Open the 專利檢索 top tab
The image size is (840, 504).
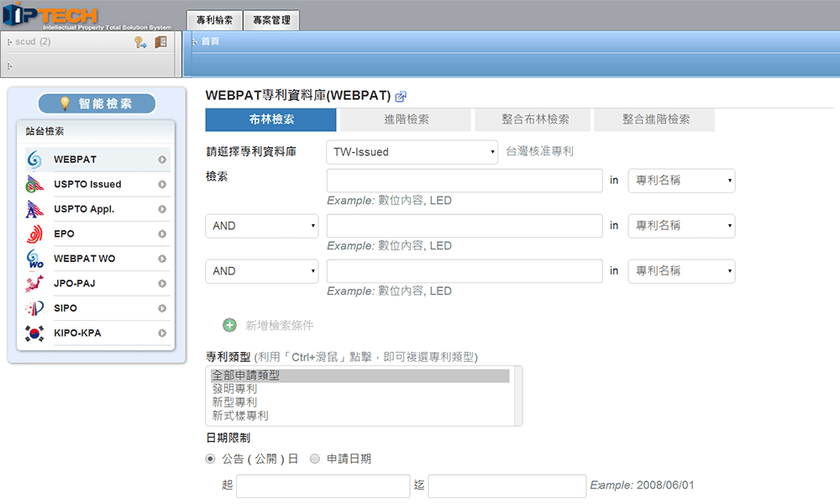point(214,20)
